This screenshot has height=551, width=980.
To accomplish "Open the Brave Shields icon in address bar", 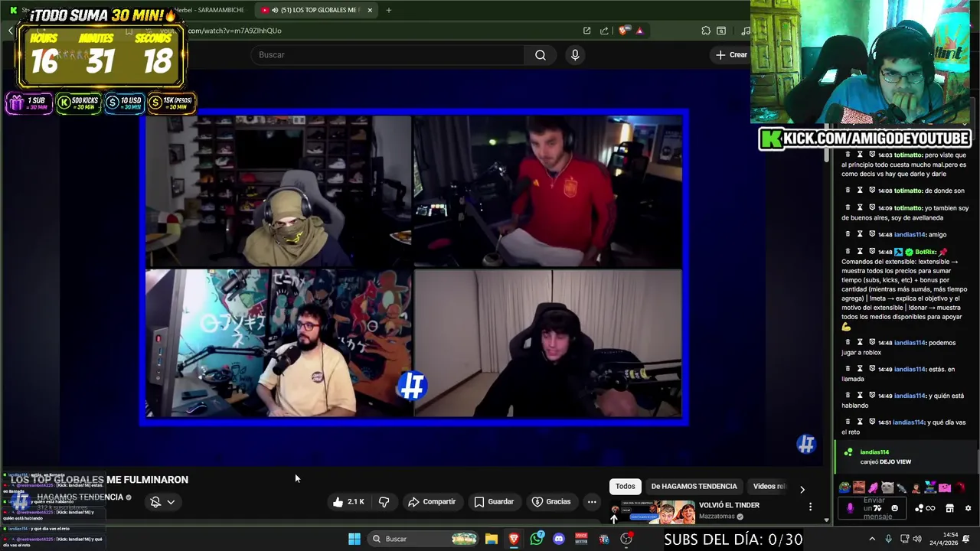I will [624, 31].
